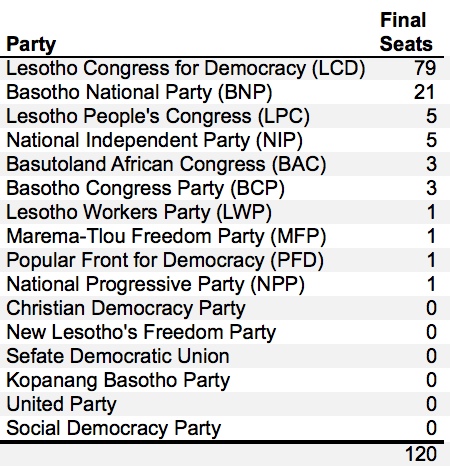Image resolution: width=450 pixels, height=470 pixels.
Task: Select the Basutoland African Congress (BAC) row
Action: 225,164
